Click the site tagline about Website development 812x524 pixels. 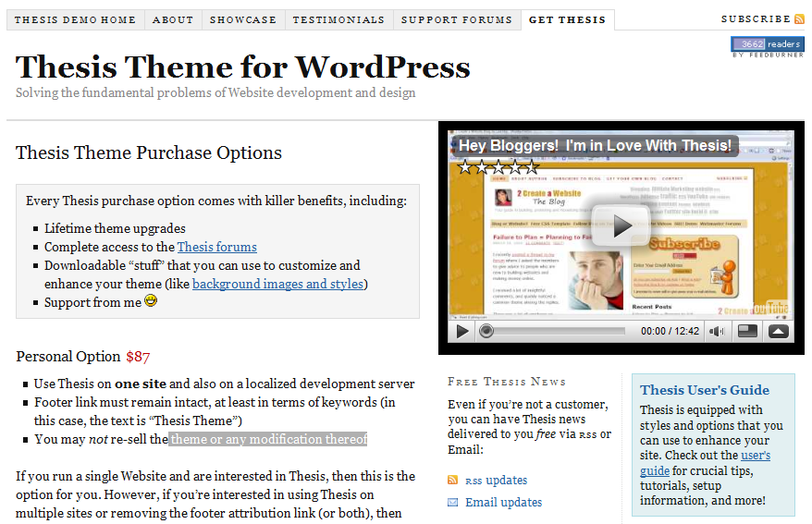215,92
